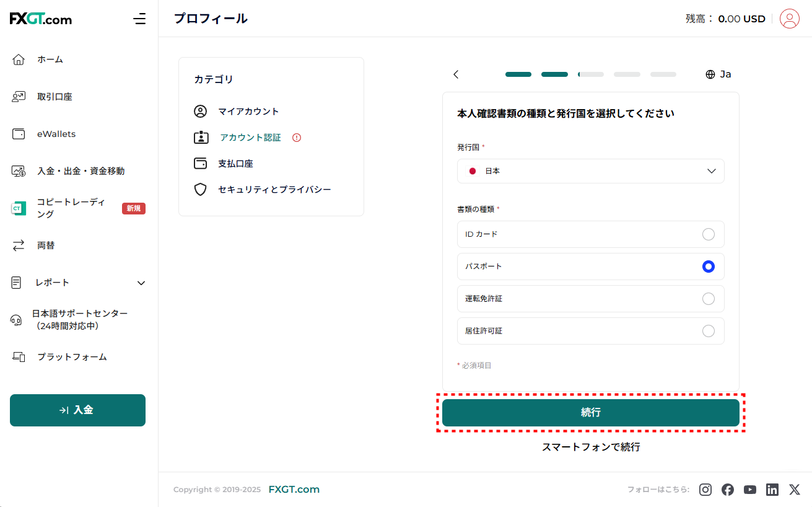This screenshot has width=812, height=507.
Task: Click the Facebook icon in footer
Action: 728,490
